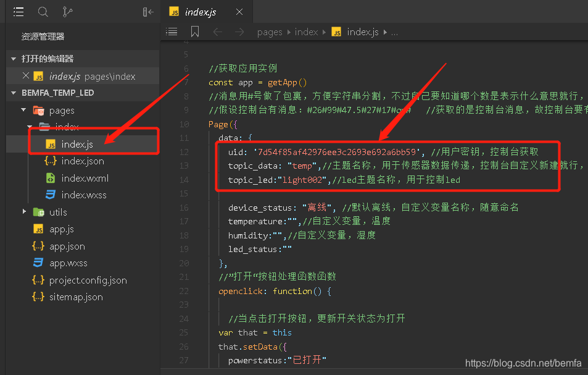The width and height of the screenshot is (588, 375).
Task: Go forward with the right arrow
Action: coord(239,32)
